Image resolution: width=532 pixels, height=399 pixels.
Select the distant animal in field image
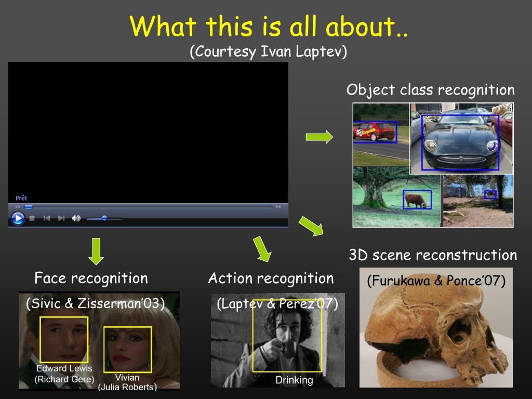coord(478,201)
